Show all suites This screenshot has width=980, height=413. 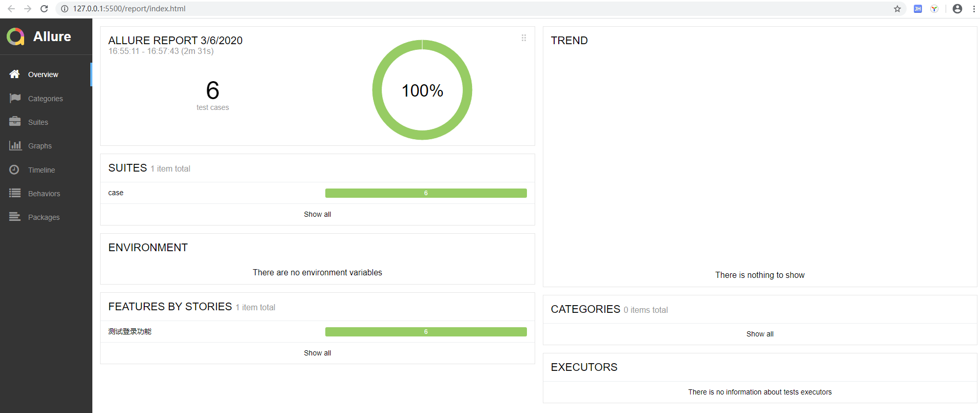[317, 214]
